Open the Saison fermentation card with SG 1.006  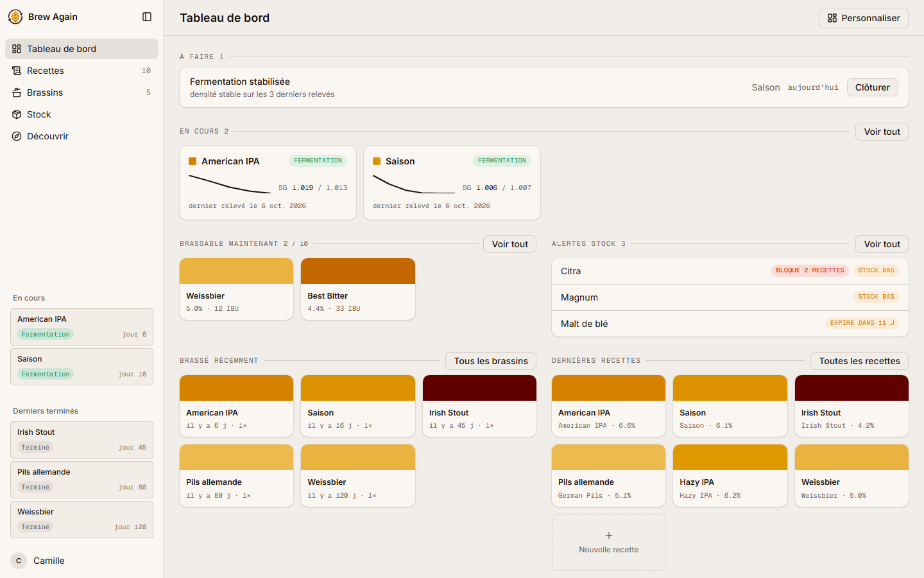[452, 183]
